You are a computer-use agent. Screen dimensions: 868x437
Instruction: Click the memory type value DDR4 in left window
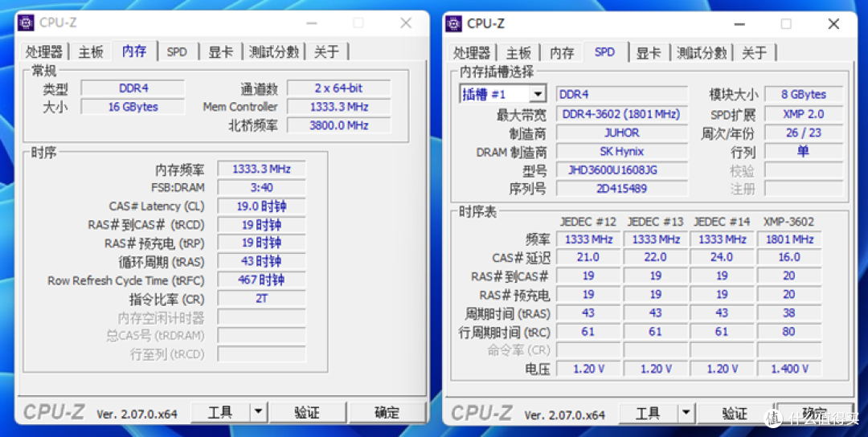tap(133, 88)
